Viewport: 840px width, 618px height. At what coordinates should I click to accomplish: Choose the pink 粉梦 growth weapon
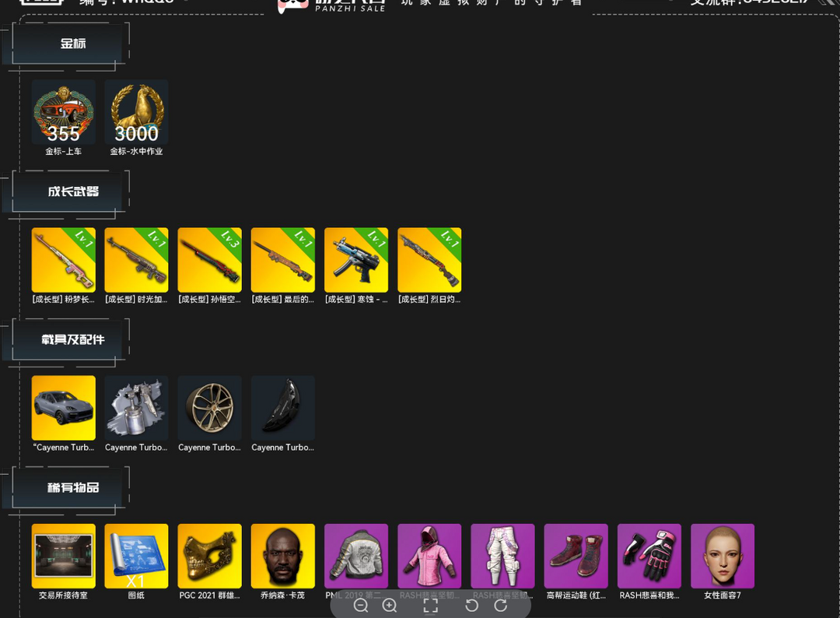(x=64, y=260)
